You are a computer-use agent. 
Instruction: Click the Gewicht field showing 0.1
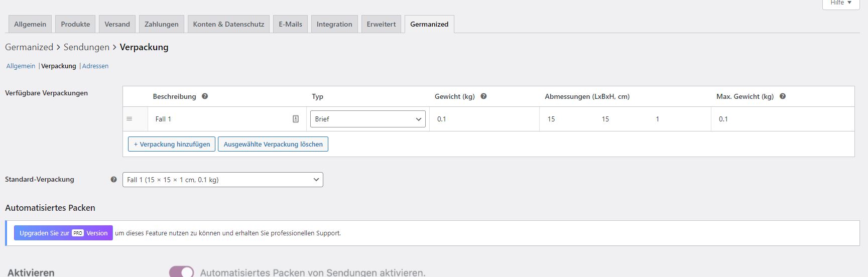(x=484, y=119)
